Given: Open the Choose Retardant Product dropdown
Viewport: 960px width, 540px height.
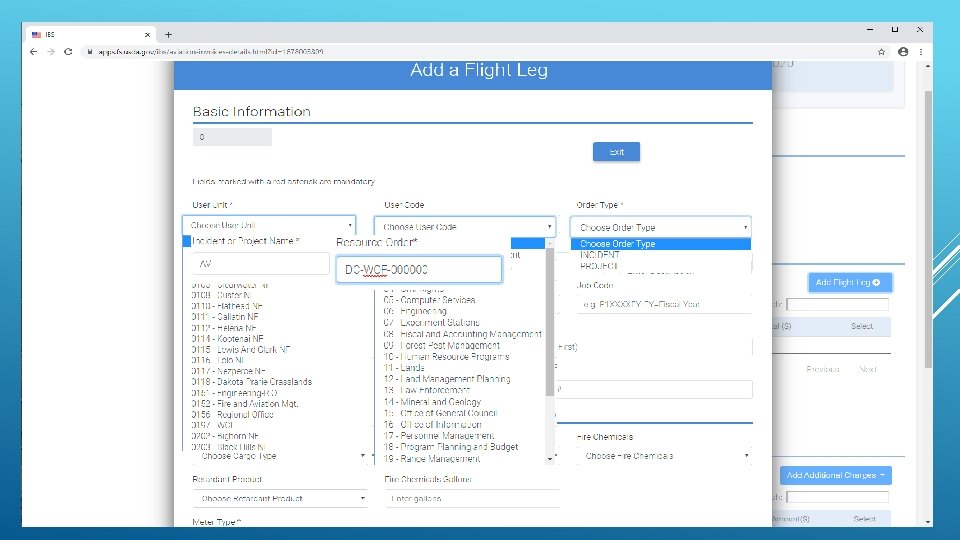Looking at the screenshot, I should point(280,498).
